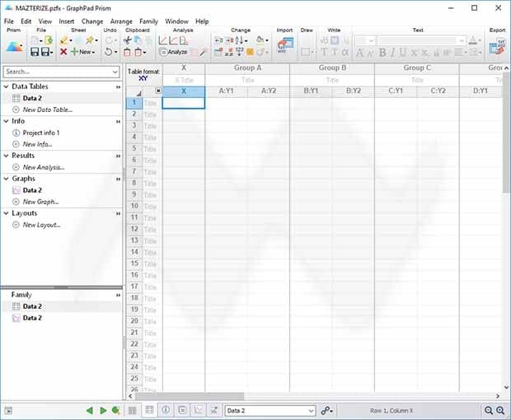Click the open file icon in File group
The height and width of the screenshot is (420, 511).
(x=49, y=40)
